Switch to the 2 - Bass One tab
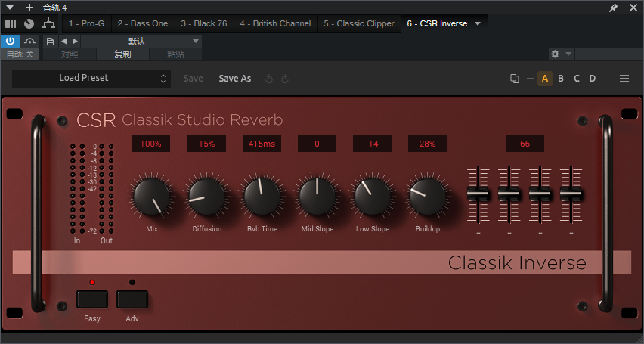 pyautogui.click(x=143, y=24)
